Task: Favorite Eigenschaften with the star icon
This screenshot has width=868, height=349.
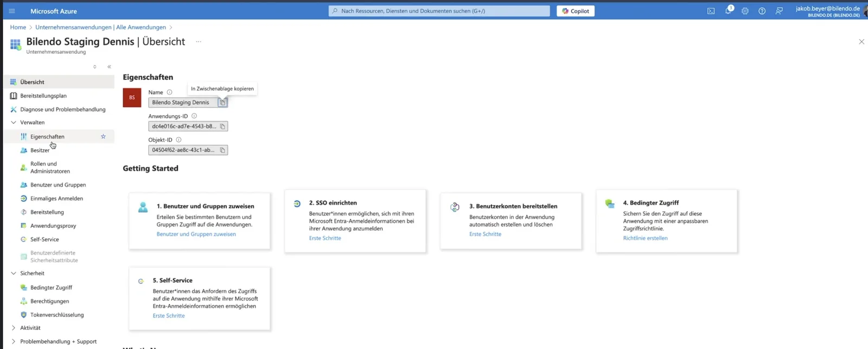Action: coord(103,137)
